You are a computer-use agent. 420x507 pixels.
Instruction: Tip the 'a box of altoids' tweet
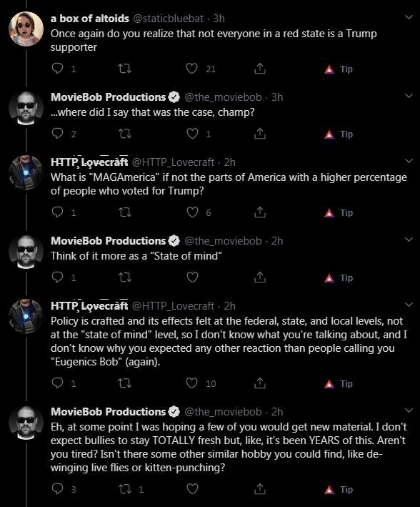pos(339,69)
